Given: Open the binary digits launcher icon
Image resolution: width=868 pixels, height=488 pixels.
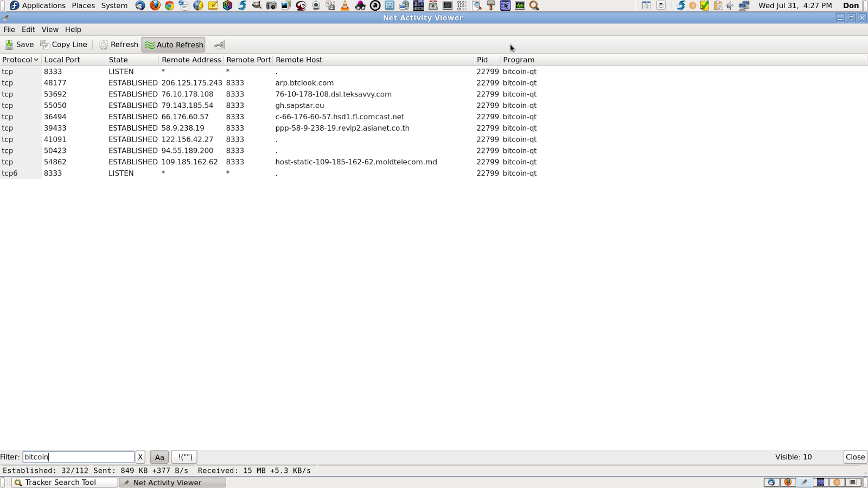Looking at the screenshot, I should click(x=462, y=5).
